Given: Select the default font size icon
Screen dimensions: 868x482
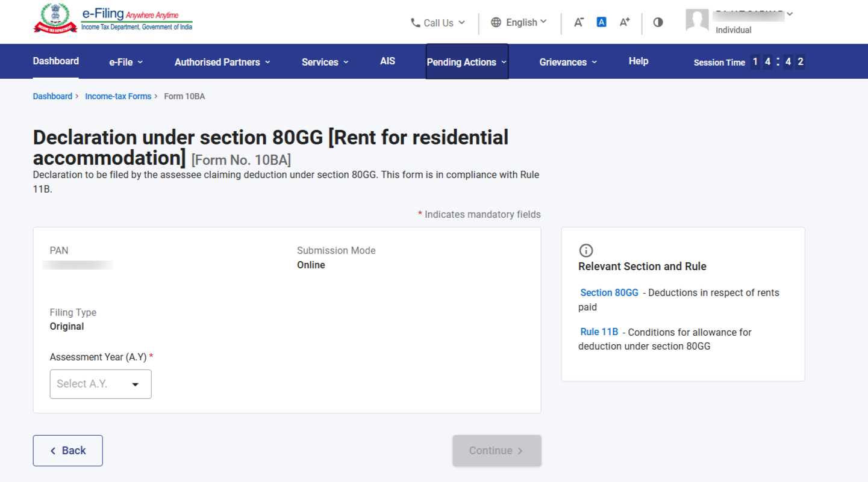Looking at the screenshot, I should click(x=601, y=22).
